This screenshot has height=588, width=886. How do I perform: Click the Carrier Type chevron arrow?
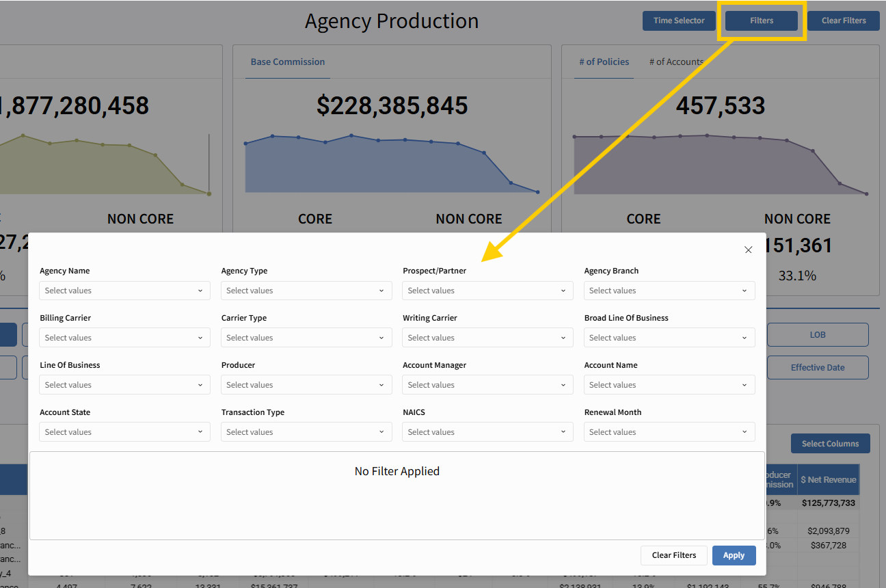[381, 338]
